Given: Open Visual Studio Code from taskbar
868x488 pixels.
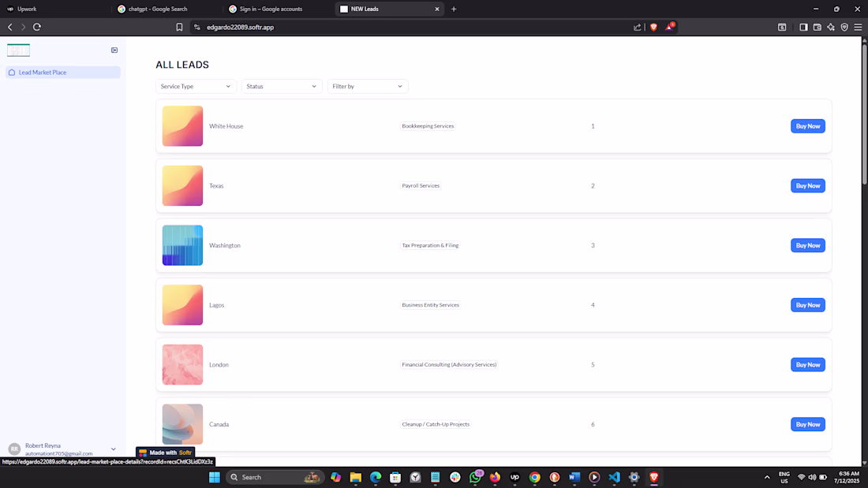Looking at the screenshot, I should click(614, 477).
